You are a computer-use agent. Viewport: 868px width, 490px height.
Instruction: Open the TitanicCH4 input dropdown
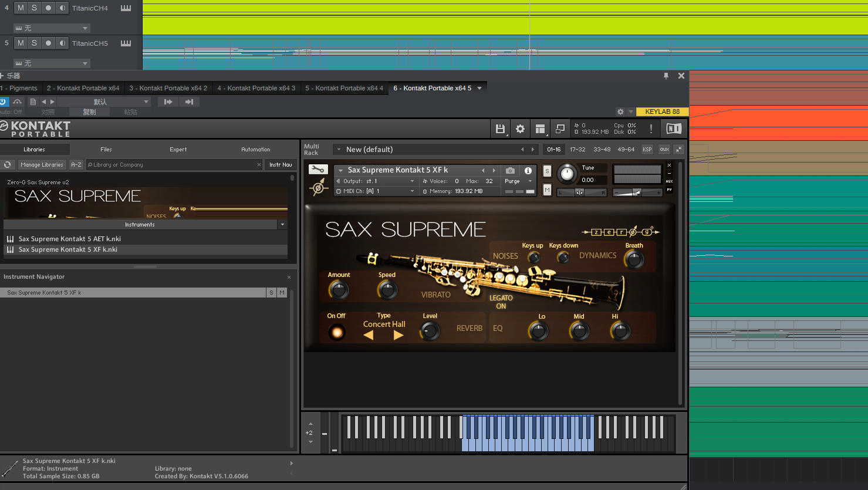tap(52, 28)
